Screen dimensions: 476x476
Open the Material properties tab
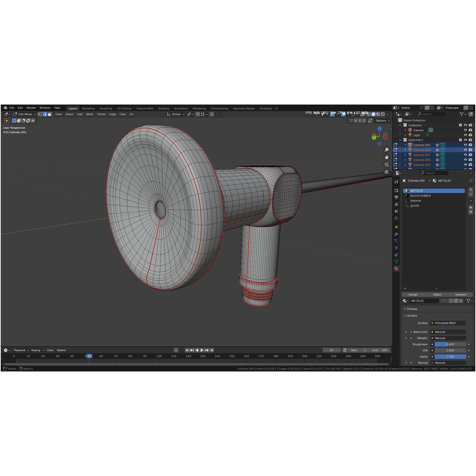397,269
